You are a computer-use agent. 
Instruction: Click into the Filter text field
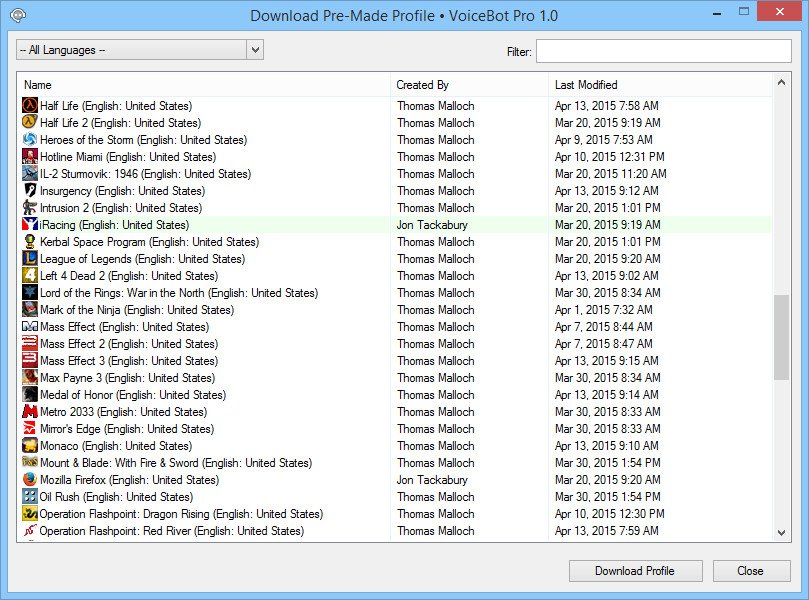664,51
